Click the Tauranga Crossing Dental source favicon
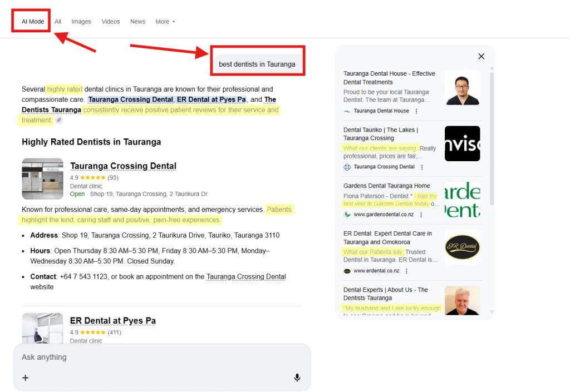The height and width of the screenshot is (392, 570). point(347,167)
